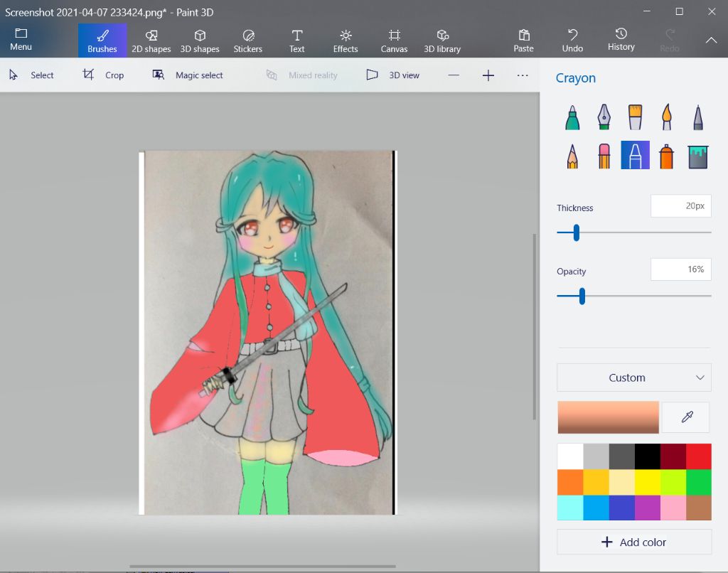Screen dimensions: 728x573
Task: Select the Eraser tool
Action: pos(604,156)
